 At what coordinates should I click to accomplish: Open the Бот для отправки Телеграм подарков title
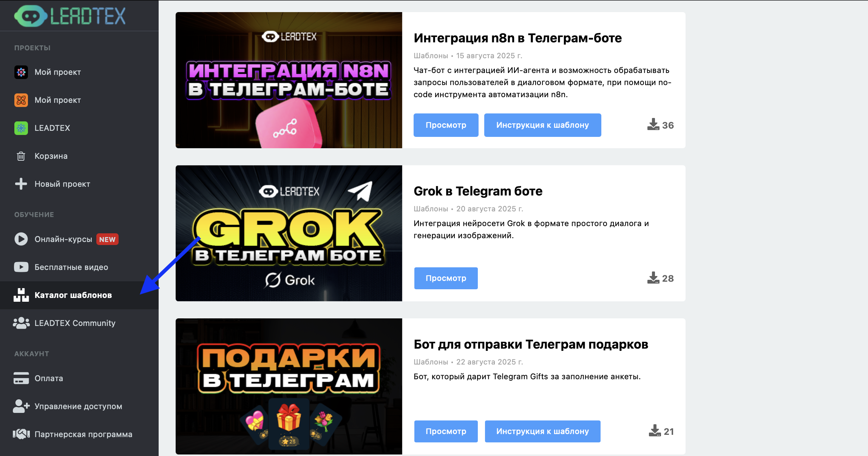tap(531, 344)
